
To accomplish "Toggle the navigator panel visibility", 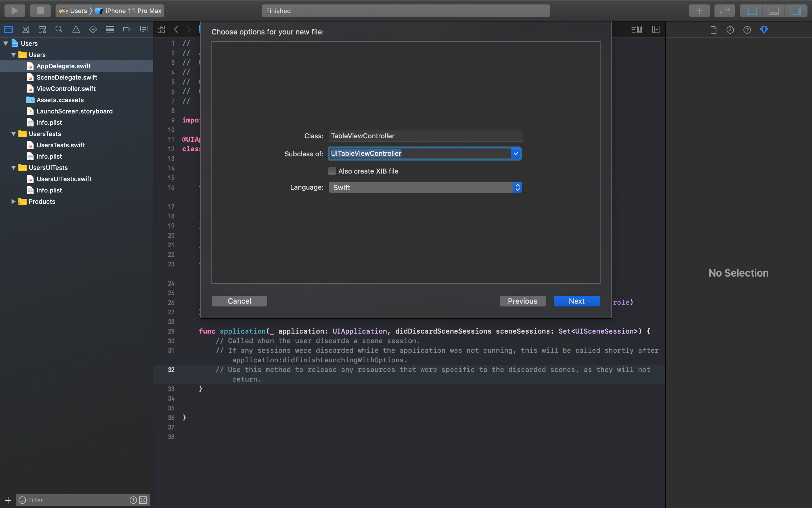I will click(x=751, y=11).
